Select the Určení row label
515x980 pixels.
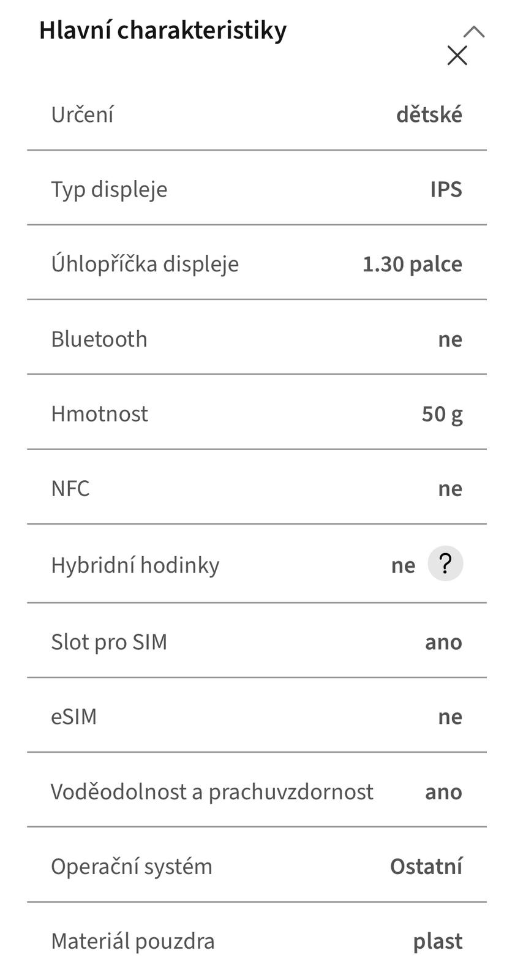(x=82, y=115)
